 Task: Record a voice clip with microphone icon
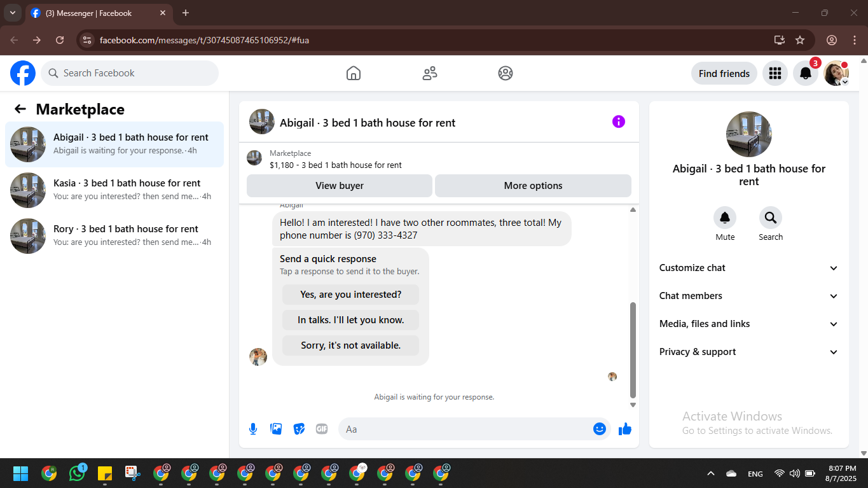(253, 429)
